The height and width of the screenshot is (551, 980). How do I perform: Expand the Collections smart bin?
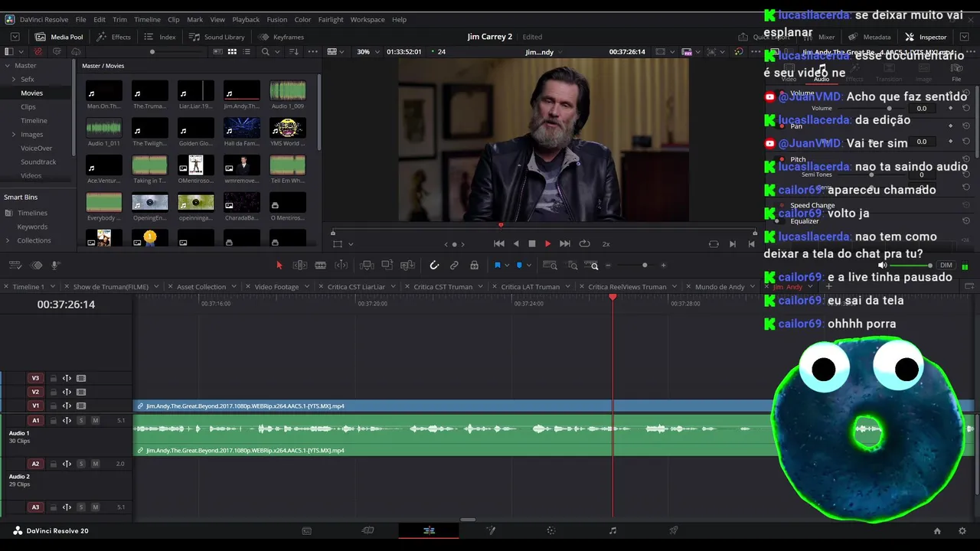(8, 240)
